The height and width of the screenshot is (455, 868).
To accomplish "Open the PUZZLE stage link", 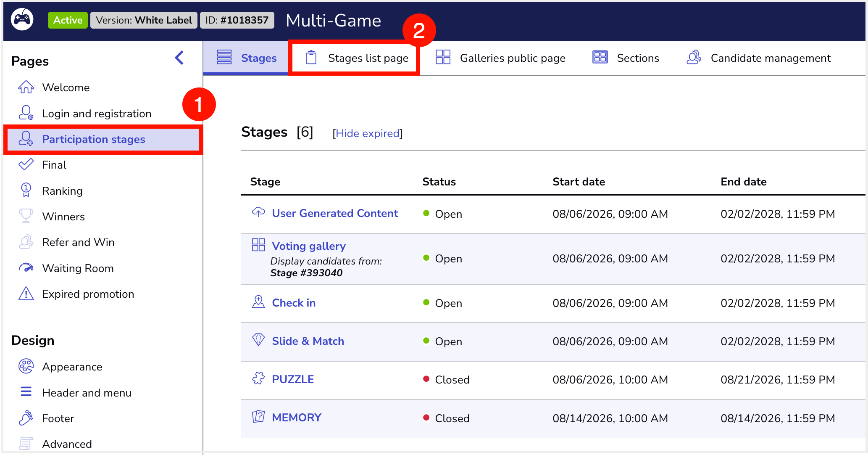I will 293,379.
